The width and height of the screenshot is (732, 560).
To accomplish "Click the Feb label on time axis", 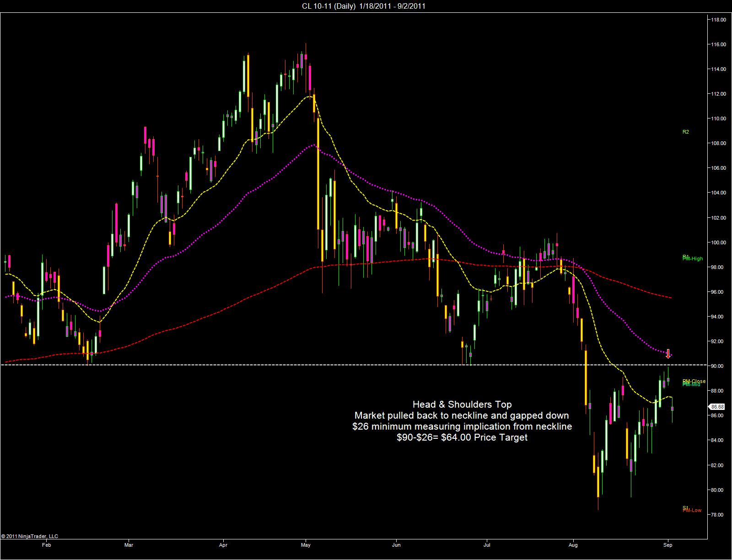I will click(46, 545).
